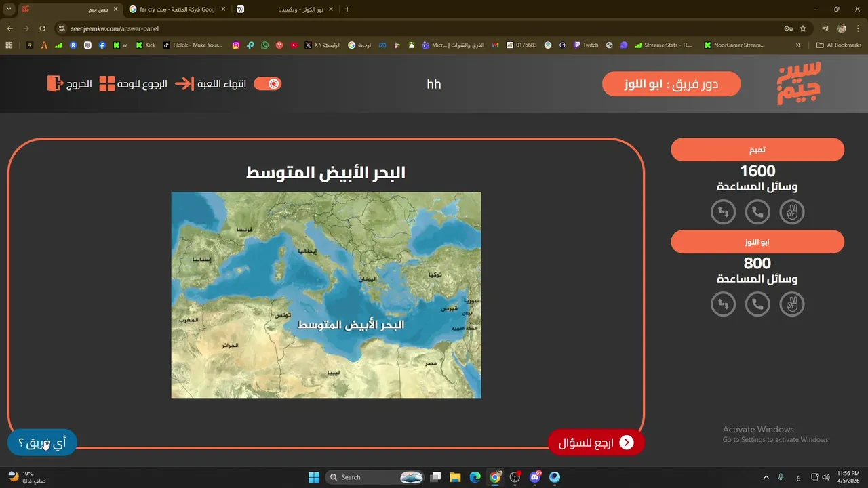Open the Chrome three-dot menu

[858, 28]
